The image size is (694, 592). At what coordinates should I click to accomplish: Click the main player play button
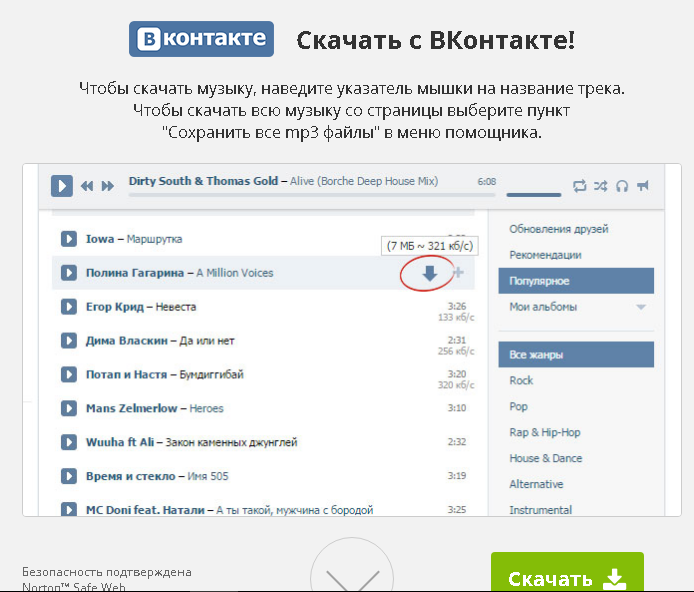coord(62,186)
